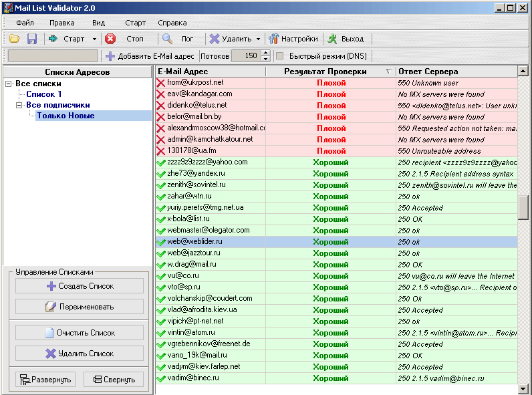Collapse the Все списки tree node

(9, 84)
